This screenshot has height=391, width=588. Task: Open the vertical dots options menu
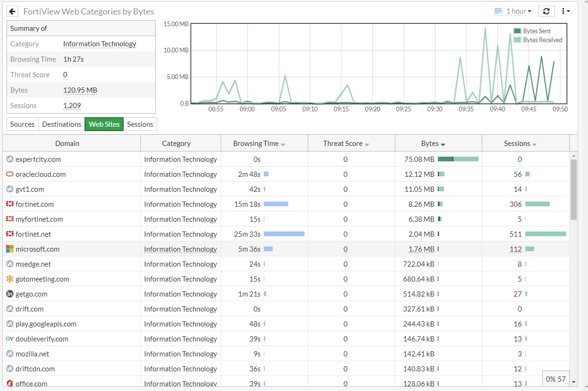pos(566,11)
